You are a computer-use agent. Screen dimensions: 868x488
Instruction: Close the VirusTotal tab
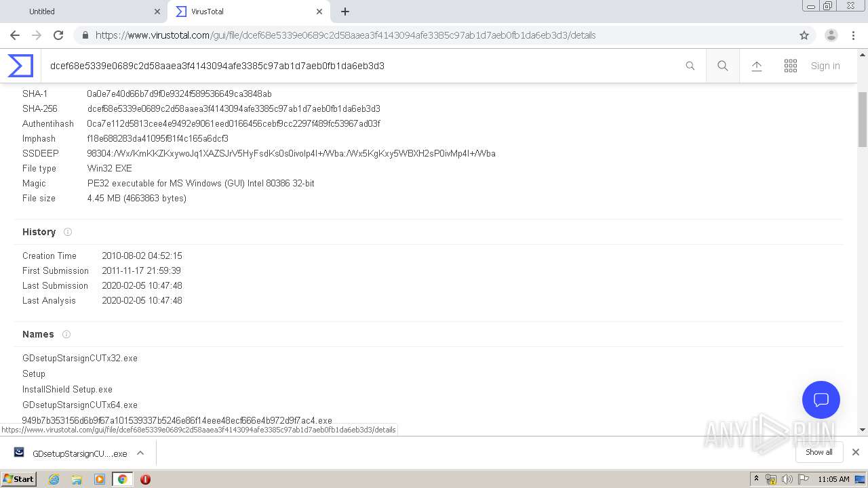coord(319,12)
